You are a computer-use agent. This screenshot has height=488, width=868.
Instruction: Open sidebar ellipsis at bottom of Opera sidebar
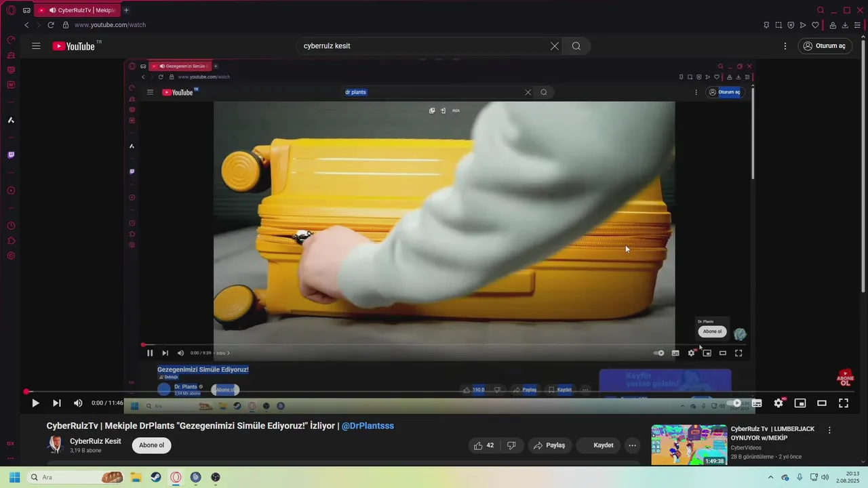(11, 458)
